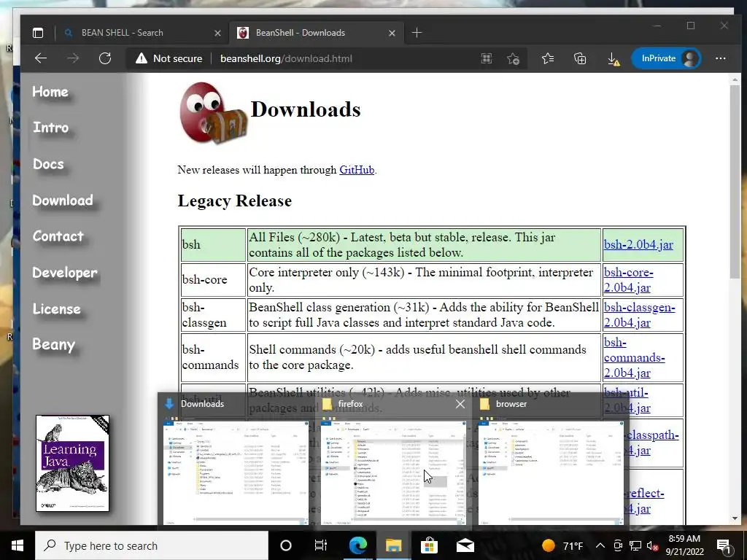Viewport: 747px width, 560px height.
Task: Open the weather widget showing 71°F
Action: point(562,545)
